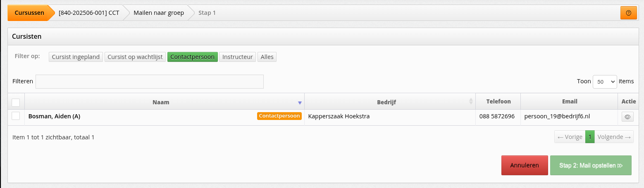Show Instructeur filter results
Screen dimensions: 644x188
click(x=237, y=57)
